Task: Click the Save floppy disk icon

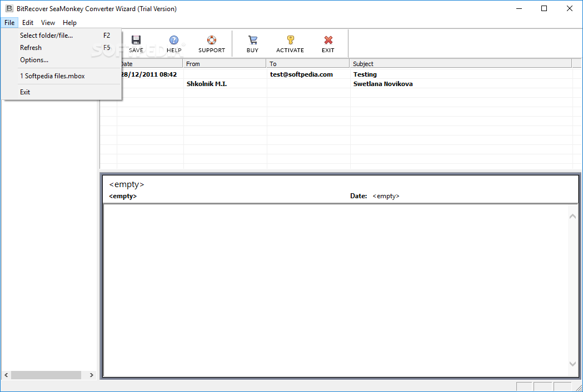Action: pos(136,40)
